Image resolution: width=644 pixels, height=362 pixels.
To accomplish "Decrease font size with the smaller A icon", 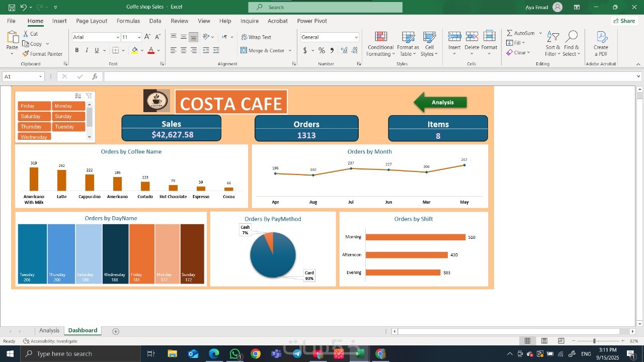I will 157,37.
